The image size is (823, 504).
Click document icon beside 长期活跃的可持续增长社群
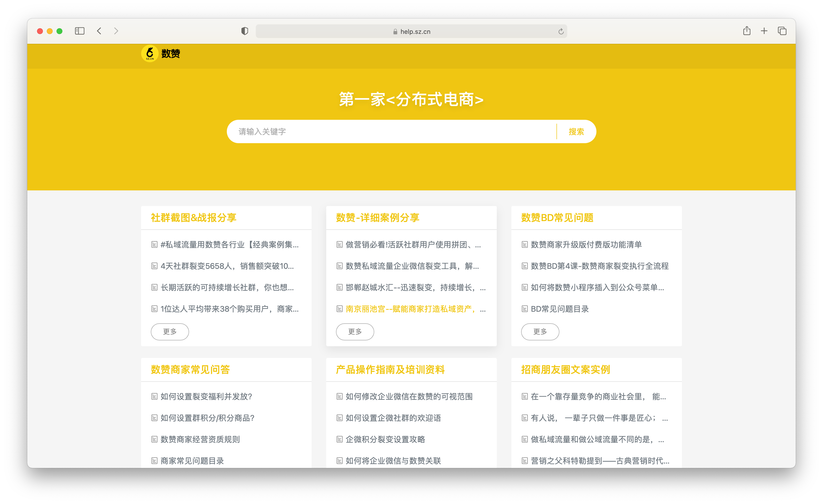(x=154, y=287)
